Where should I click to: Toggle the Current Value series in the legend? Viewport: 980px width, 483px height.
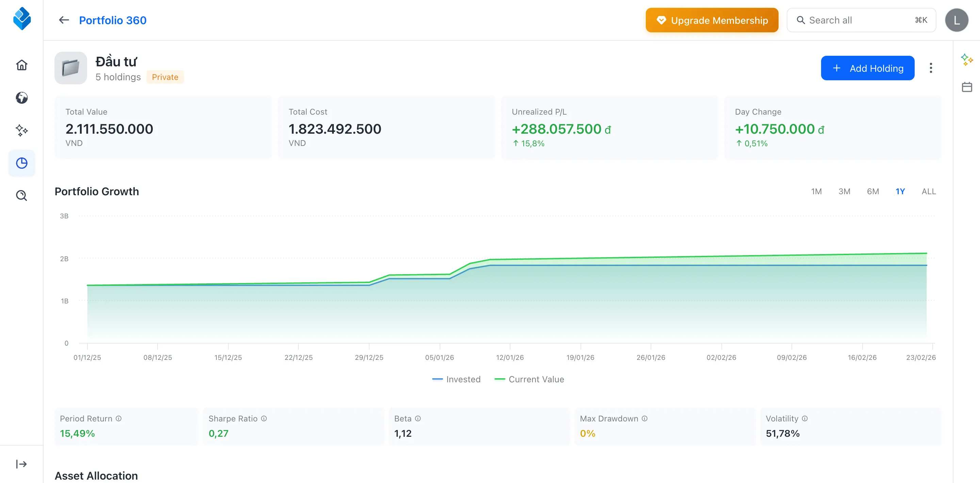point(529,379)
